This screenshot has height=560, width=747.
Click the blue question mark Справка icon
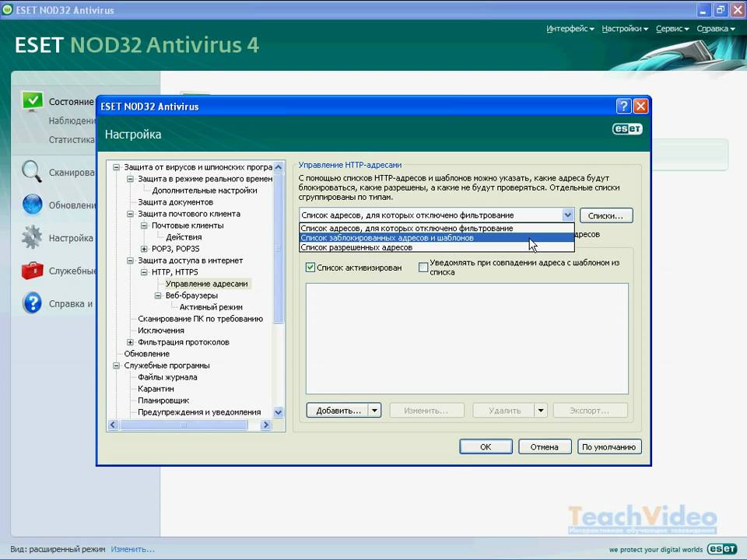pos(32,303)
